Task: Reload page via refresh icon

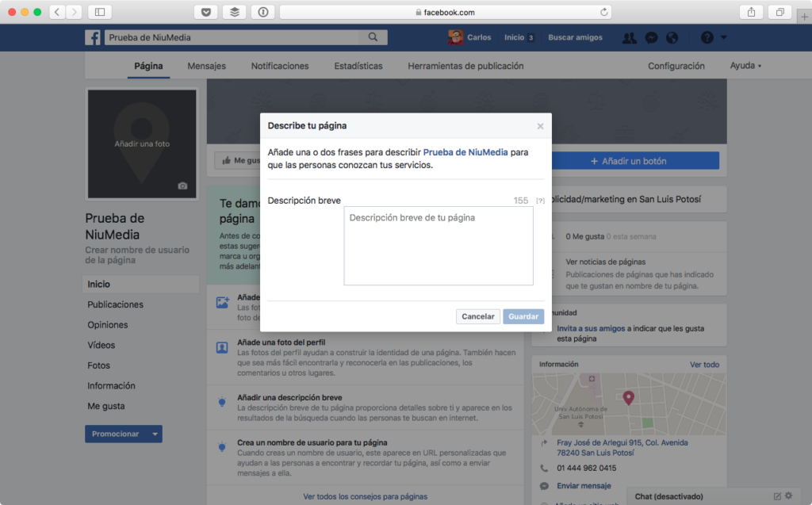Action: (603, 12)
